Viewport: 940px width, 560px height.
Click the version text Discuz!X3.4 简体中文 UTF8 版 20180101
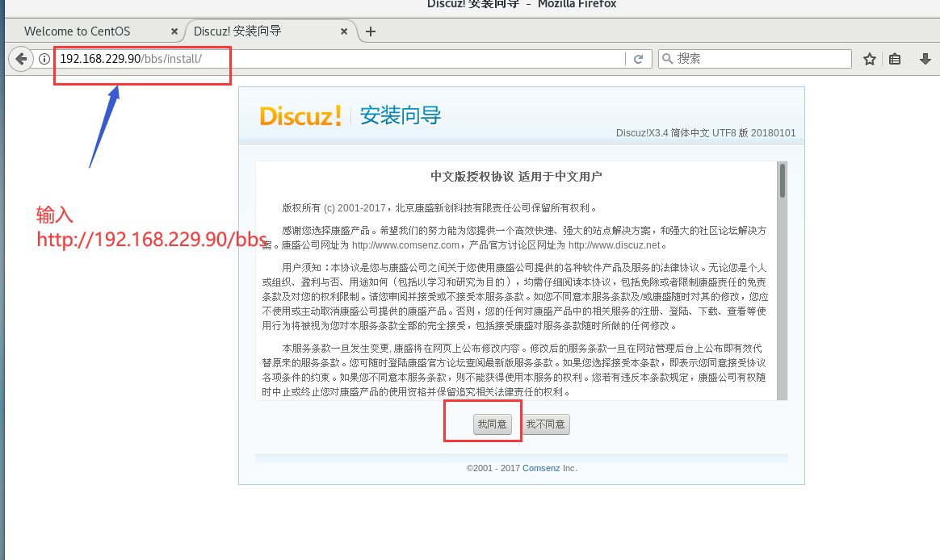point(706,133)
